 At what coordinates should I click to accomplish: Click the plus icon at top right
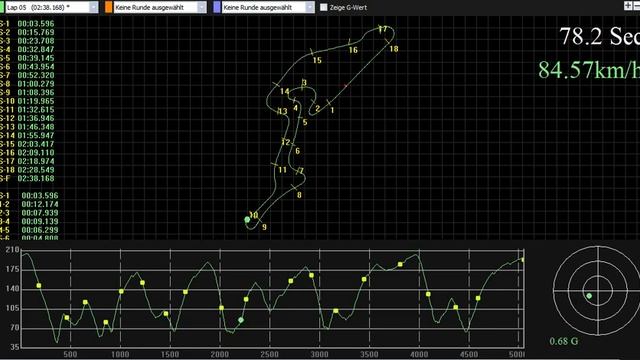coord(628,5)
